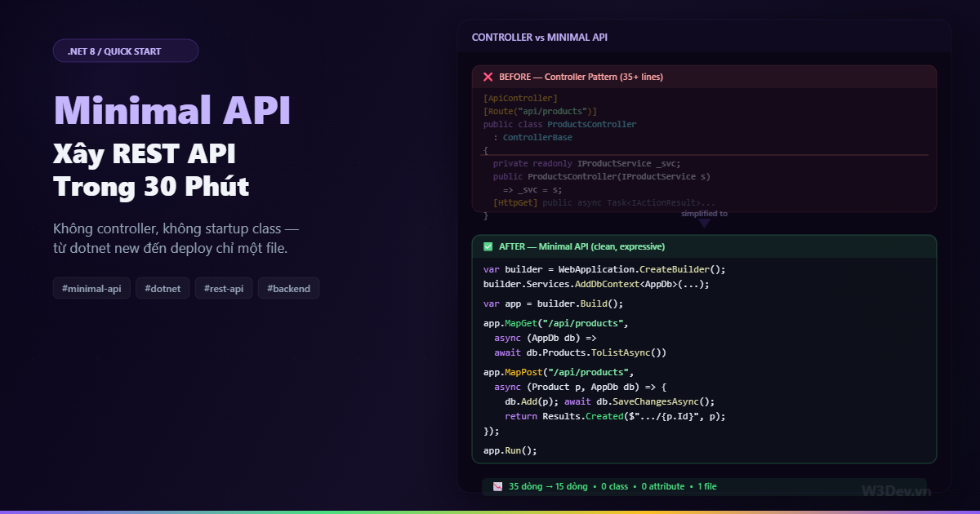
Task: Click the green checkmark icon on AFTER panel
Action: [488, 246]
